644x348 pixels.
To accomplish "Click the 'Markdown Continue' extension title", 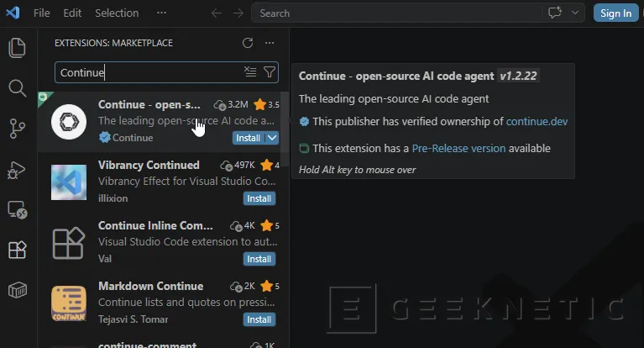I will [x=151, y=286].
